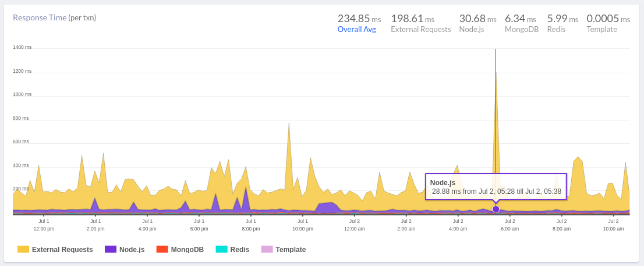Open the Response Time title link

coord(40,17)
